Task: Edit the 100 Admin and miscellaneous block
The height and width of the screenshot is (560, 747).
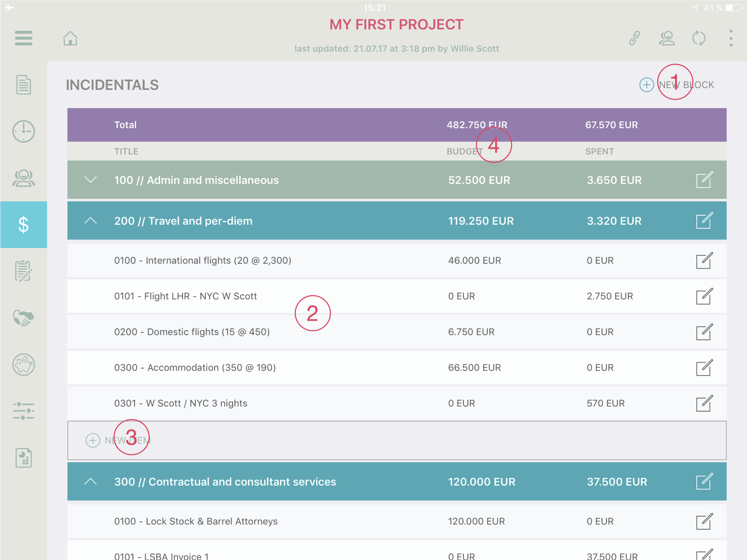Action: (x=704, y=180)
